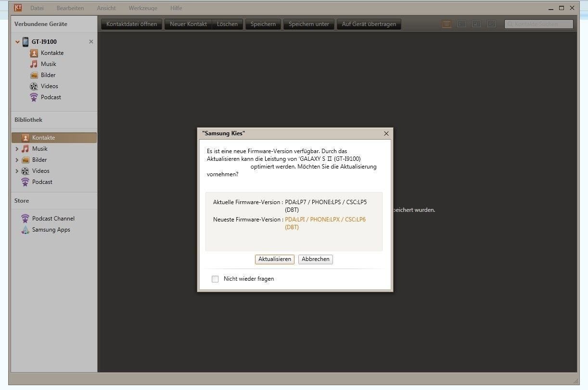
Task: Click the 'Bibliothek' sidebar heading
Action: 28,120
